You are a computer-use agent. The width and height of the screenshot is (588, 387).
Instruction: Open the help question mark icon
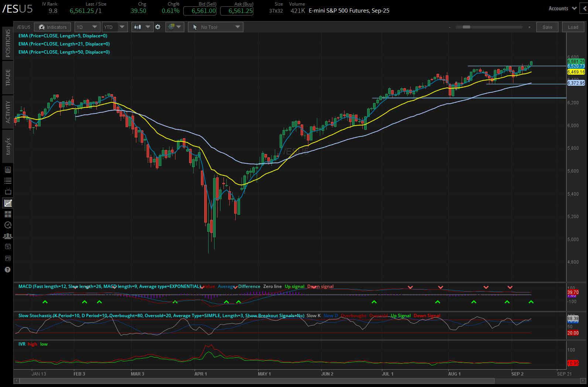[8, 270]
